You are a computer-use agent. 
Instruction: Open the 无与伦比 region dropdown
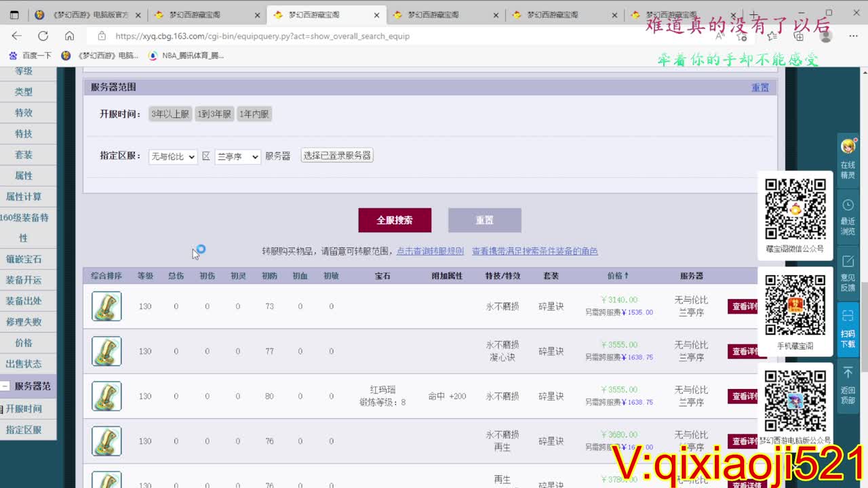point(172,157)
